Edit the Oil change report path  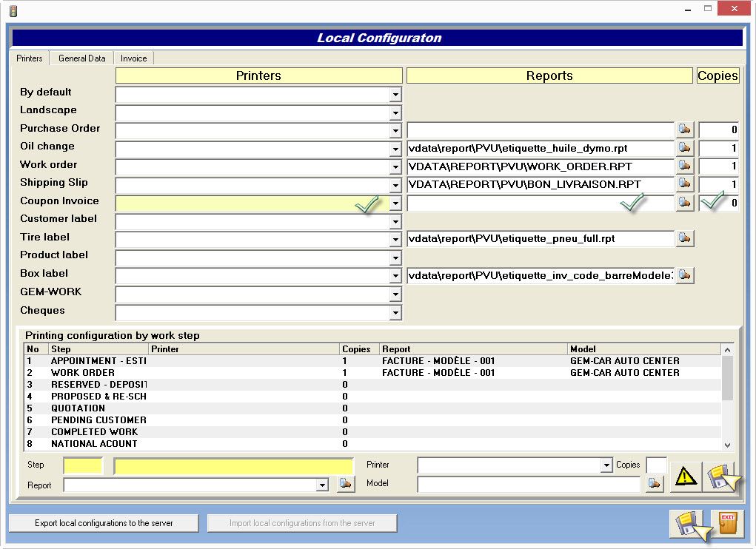(x=541, y=148)
